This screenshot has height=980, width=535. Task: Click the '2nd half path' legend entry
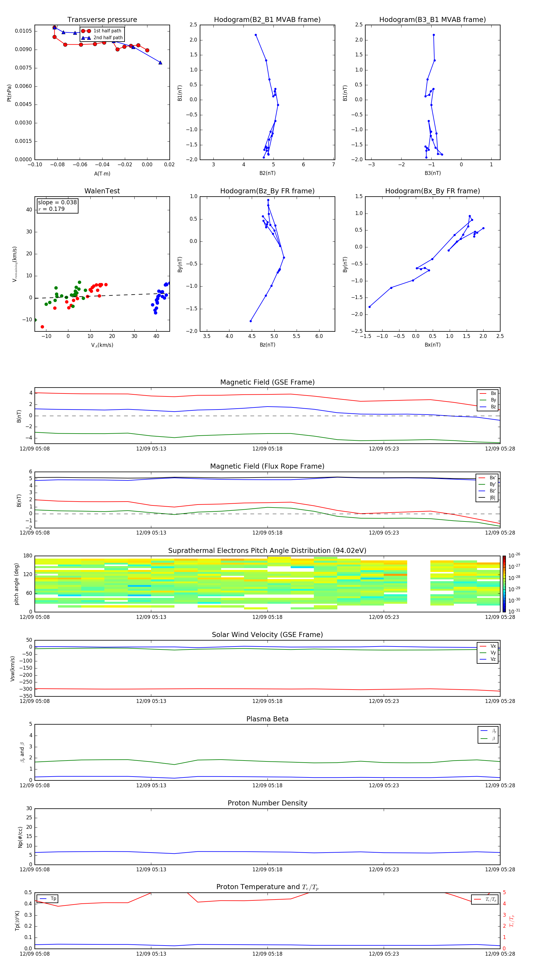click(x=102, y=38)
